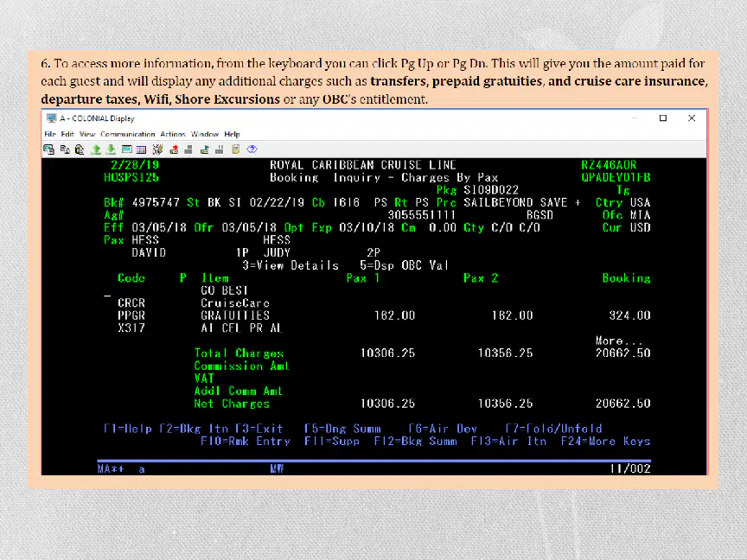
Task: Open the color mapping grid icon
Action: (x=142, y=150)
